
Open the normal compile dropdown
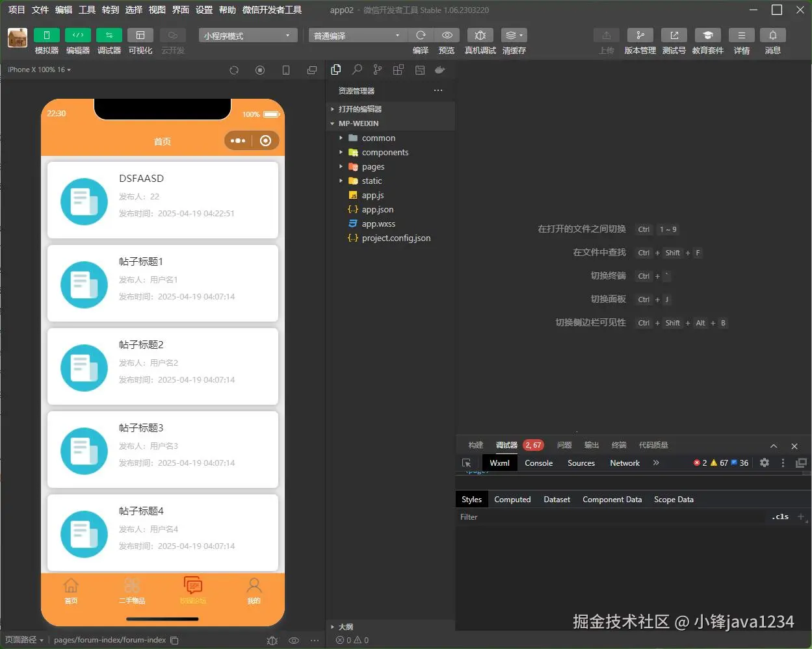point(357,36)
